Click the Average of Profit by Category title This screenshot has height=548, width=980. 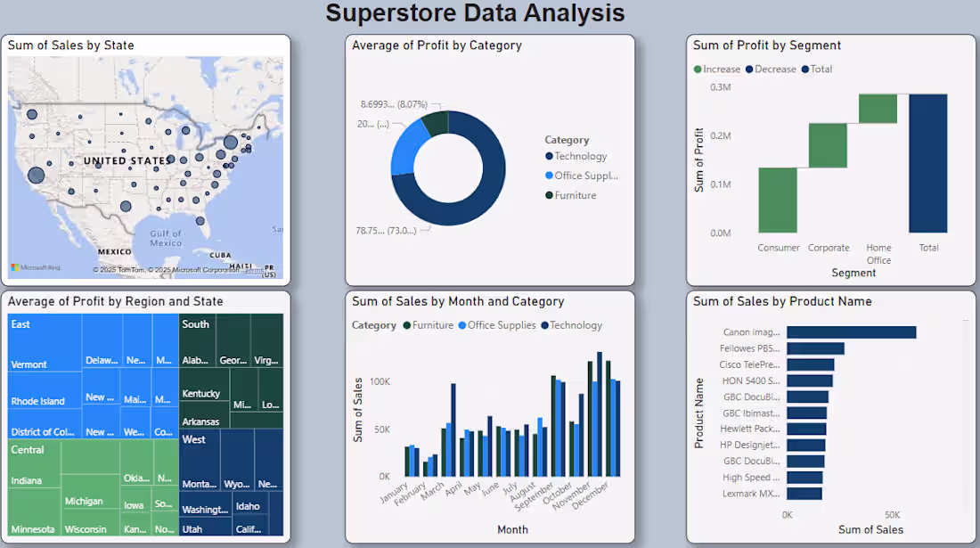437,45
